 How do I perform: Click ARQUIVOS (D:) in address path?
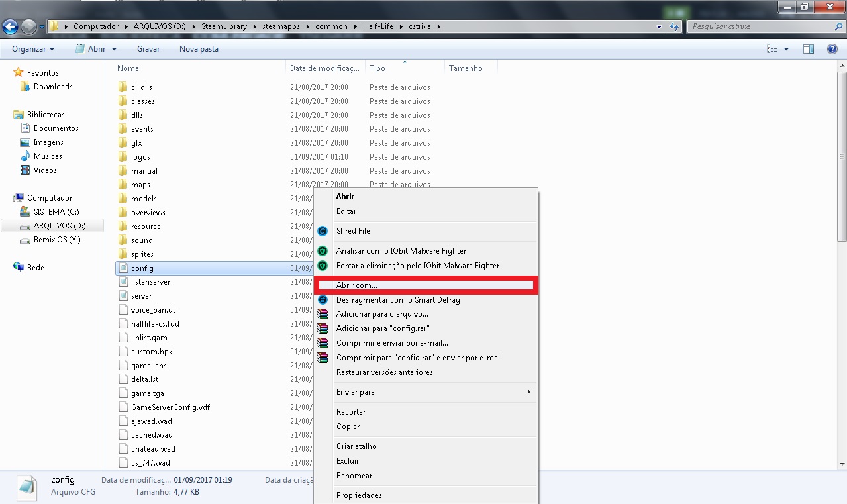click(158, 26)
